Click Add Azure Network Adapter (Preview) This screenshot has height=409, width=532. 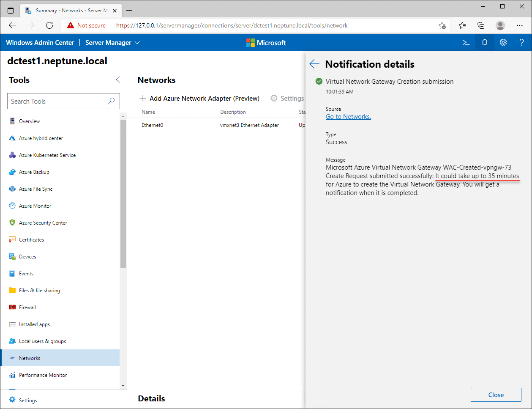(x=199, y=99)
